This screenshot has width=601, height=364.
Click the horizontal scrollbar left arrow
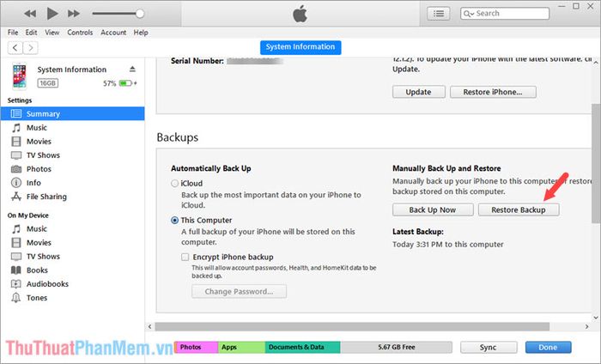pos(150,326)
